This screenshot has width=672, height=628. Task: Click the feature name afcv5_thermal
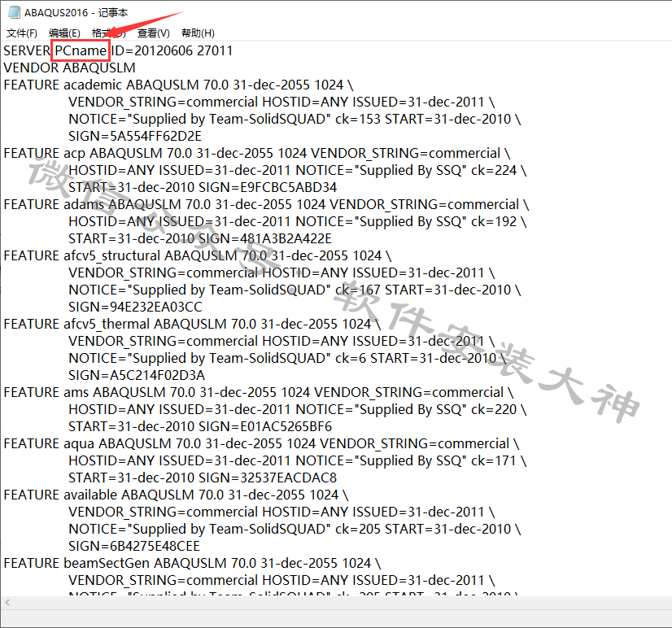(107, 324)
